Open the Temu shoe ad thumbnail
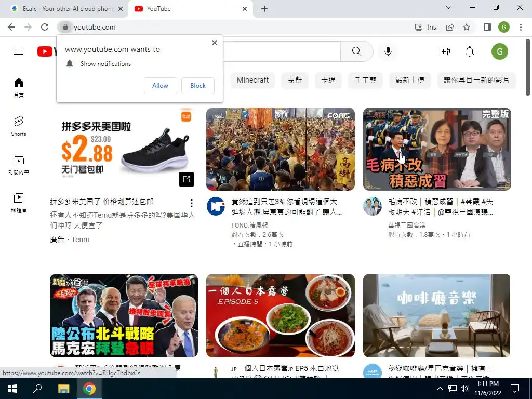This screenshot has height=399, width=532. coord(124,149)
